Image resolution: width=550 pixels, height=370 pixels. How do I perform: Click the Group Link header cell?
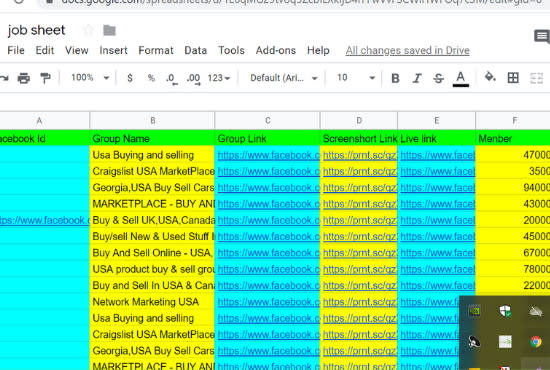268,139
